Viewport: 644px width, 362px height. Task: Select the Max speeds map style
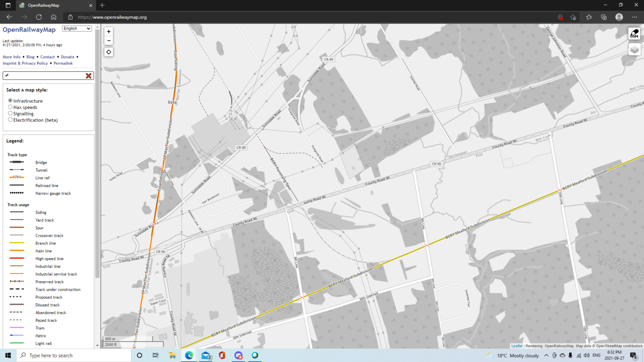coord(10,107)
